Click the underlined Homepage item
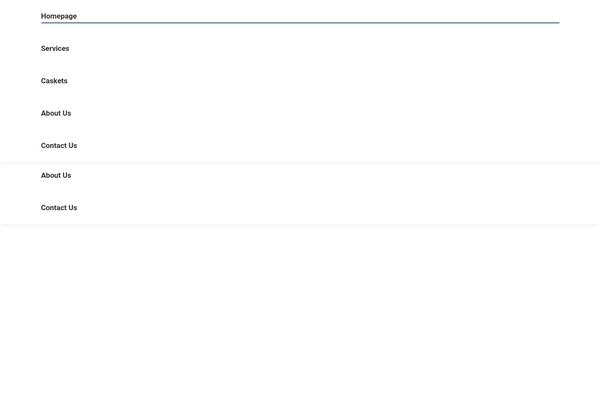The width and height of the screenshot is (600, 400). click(x=59, y=16)
